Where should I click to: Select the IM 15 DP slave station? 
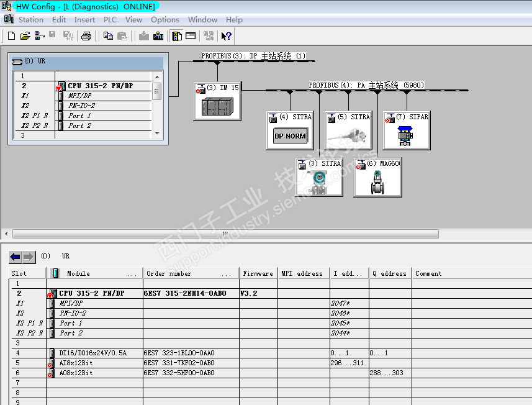click(x=217, y=101)
